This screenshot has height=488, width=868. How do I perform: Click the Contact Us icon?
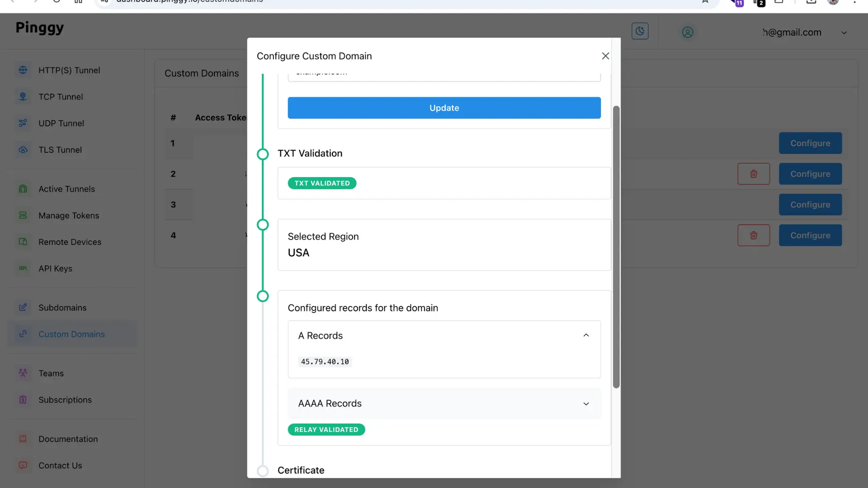coord(23,465)
